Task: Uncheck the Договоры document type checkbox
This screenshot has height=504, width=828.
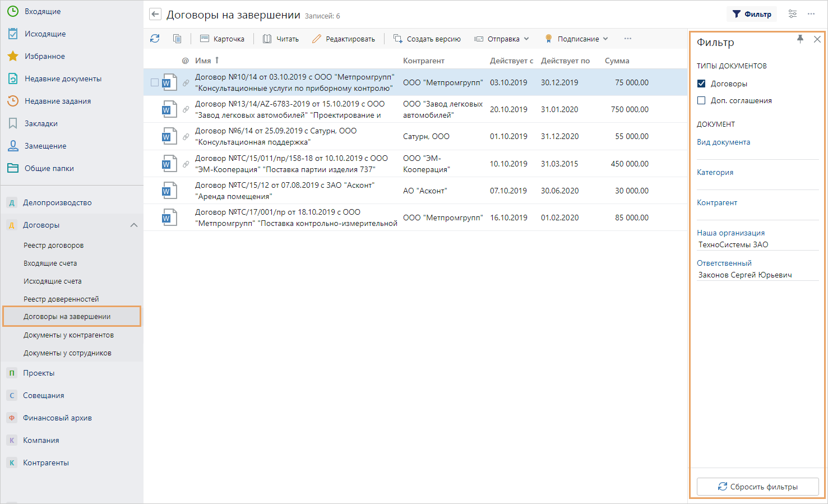Action: 701,84
